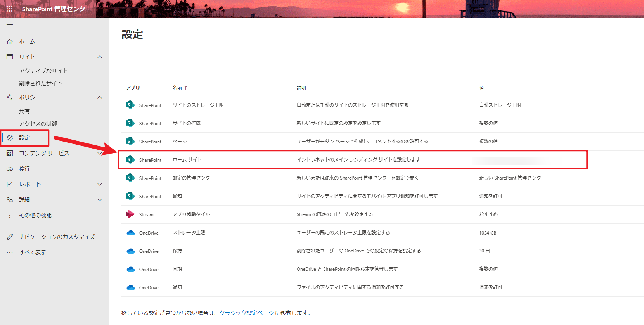The image size is (644, 325).
Task: Click the 詳細 gears icon
Action: click(10, 200)
